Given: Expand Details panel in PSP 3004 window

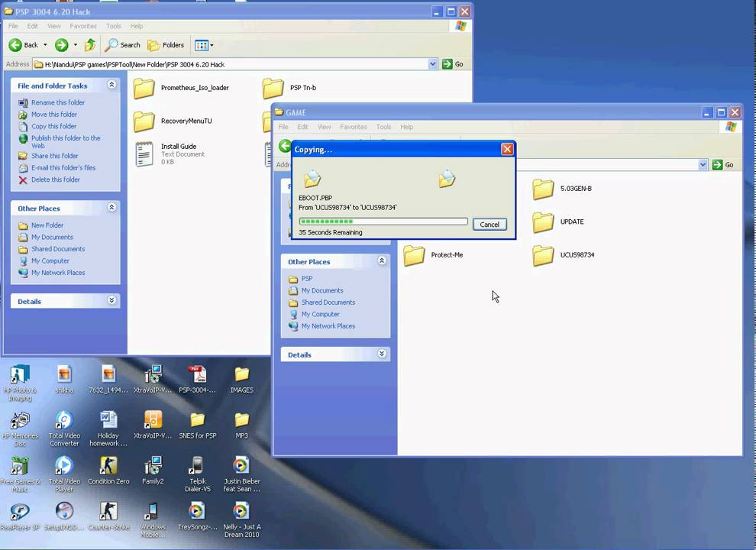Looking at the screenshot, I should click(111, 300).
